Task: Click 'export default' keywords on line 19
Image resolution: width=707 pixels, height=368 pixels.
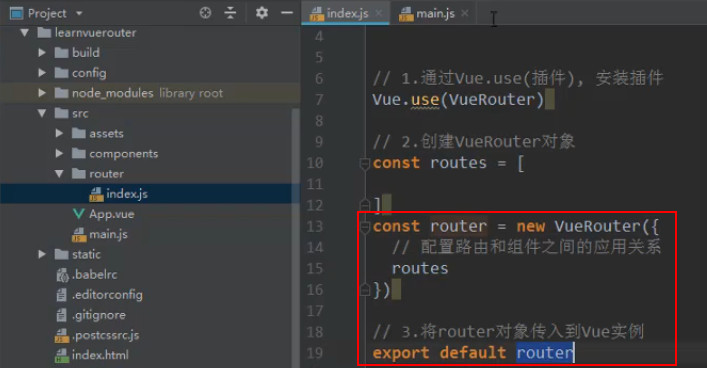Action: click(x=439, y=353)
